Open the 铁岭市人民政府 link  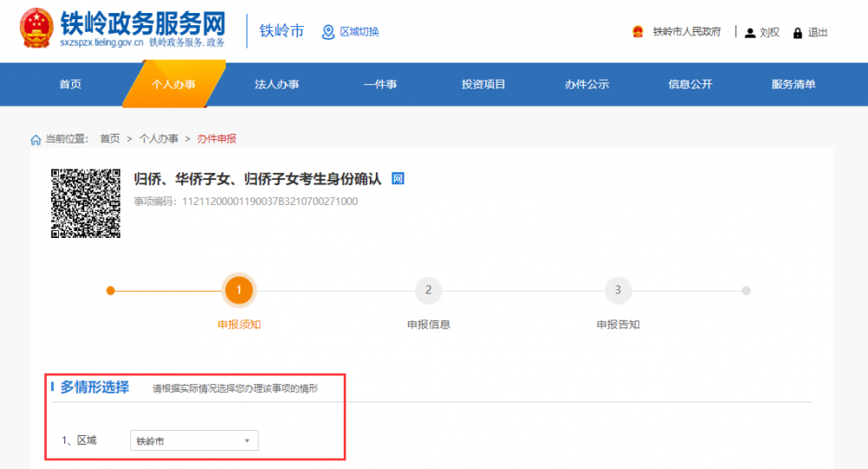pos(687,32)
